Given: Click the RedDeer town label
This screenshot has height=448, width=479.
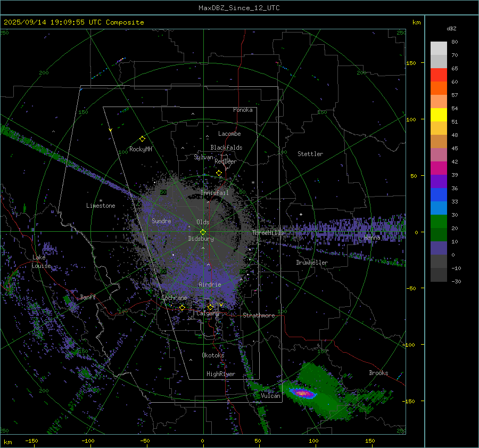Looking at the screenshot, I should pyautogui.click(x=226, y=161).
